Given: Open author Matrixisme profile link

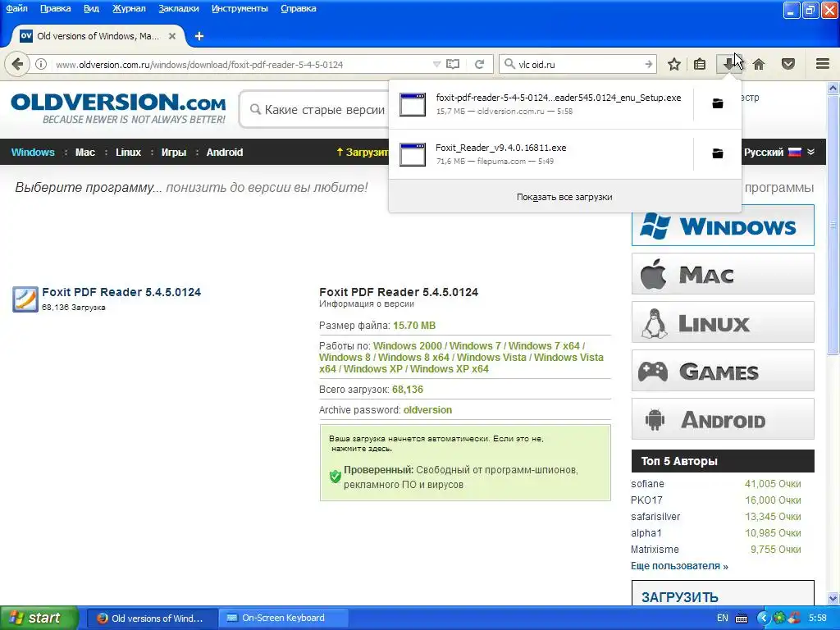Looking at the screenshot, I should pyautogui.click(x=655, y=549).
